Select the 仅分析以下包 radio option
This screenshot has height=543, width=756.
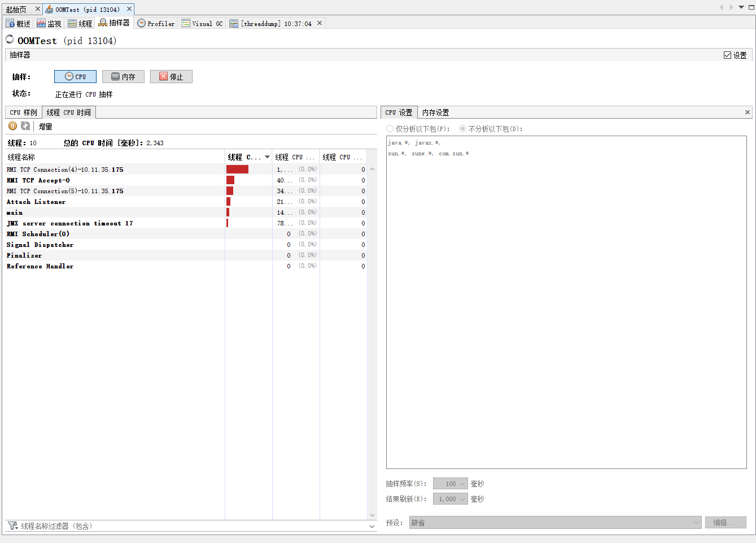[390, 129]
